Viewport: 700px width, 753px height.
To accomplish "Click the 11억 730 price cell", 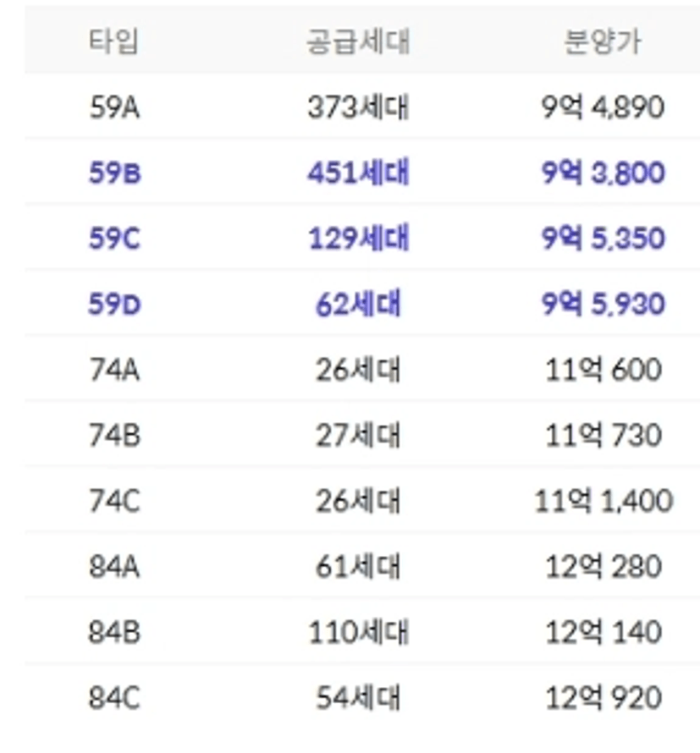I will [x=603, y=436].
